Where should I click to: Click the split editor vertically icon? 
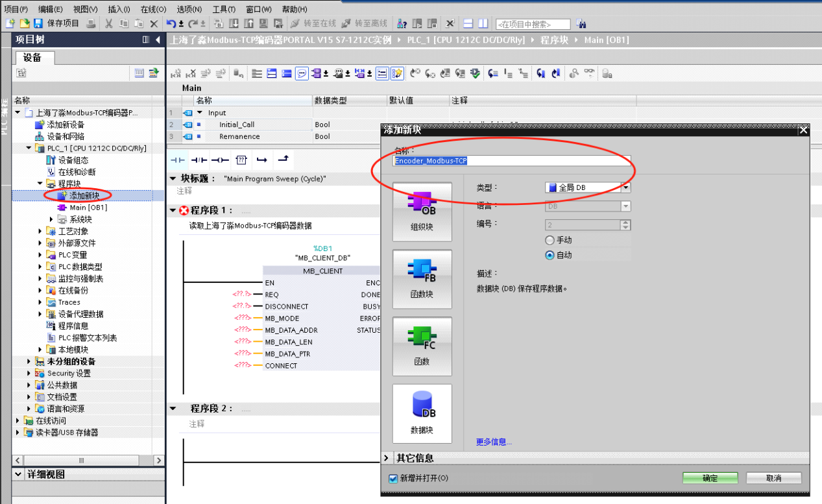483,23
